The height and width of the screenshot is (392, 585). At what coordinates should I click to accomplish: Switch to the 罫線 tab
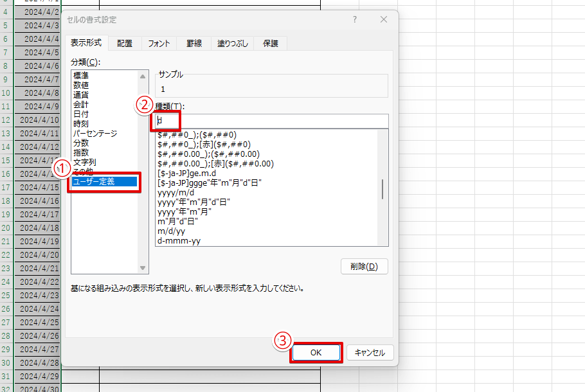pos(194,44)
